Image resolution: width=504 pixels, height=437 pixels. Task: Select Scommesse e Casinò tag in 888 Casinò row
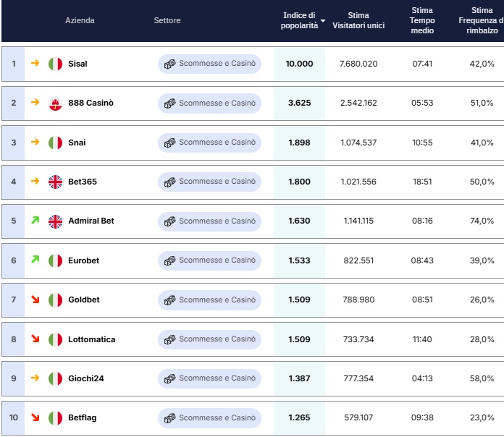(x=209, y=103)
